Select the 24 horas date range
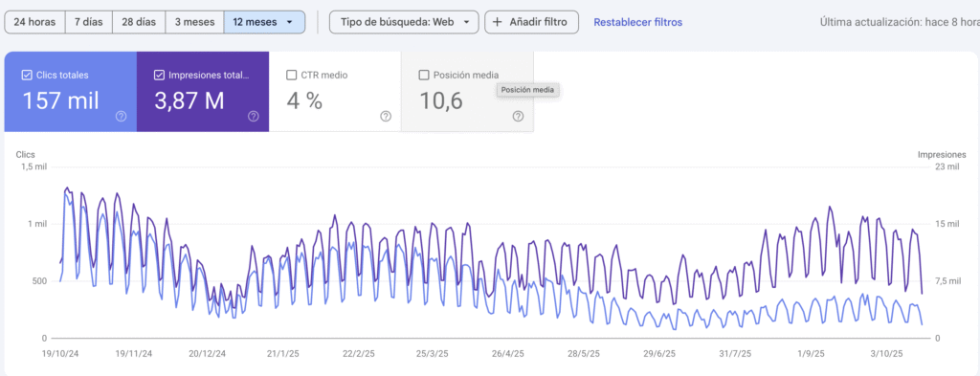The height and width of the screenshot is (376, 980). point(35,22)
